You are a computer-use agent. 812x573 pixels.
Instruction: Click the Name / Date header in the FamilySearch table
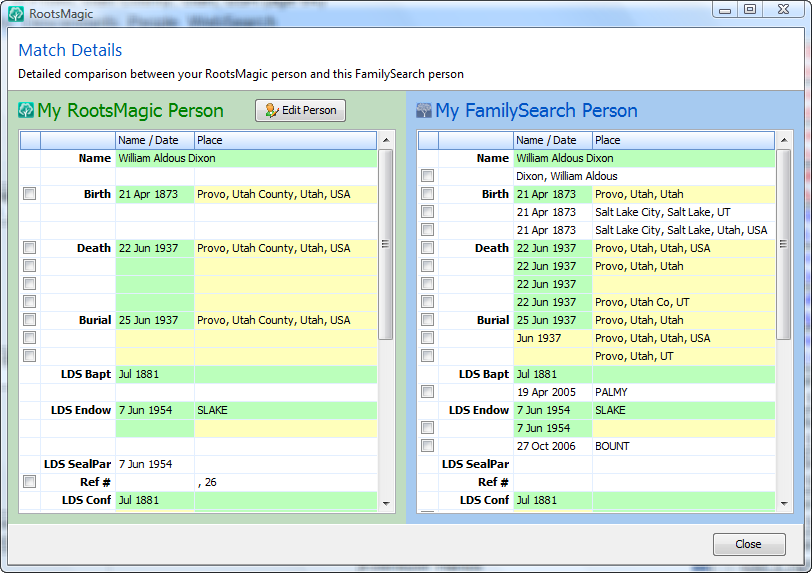click(x=553, y=140)
